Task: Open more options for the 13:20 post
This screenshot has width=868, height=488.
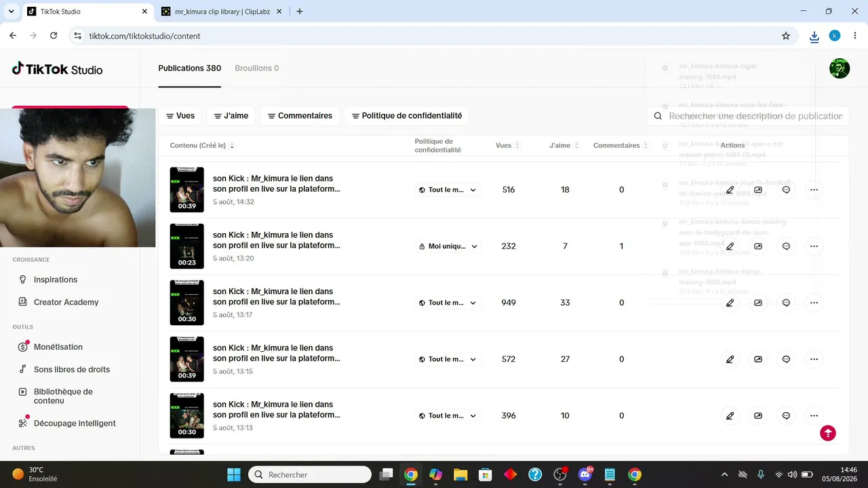Action: click(814, 246)
